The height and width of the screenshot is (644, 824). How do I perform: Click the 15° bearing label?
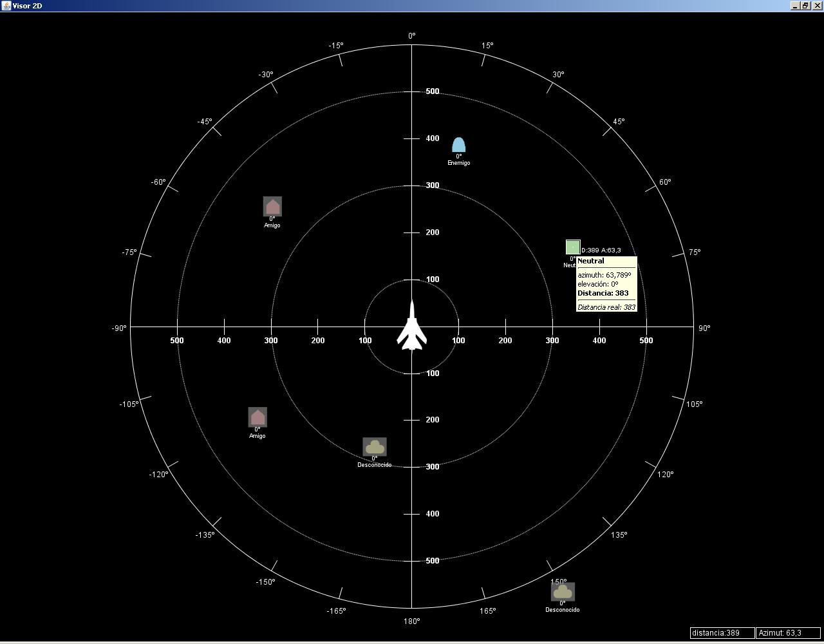point(487,46)
